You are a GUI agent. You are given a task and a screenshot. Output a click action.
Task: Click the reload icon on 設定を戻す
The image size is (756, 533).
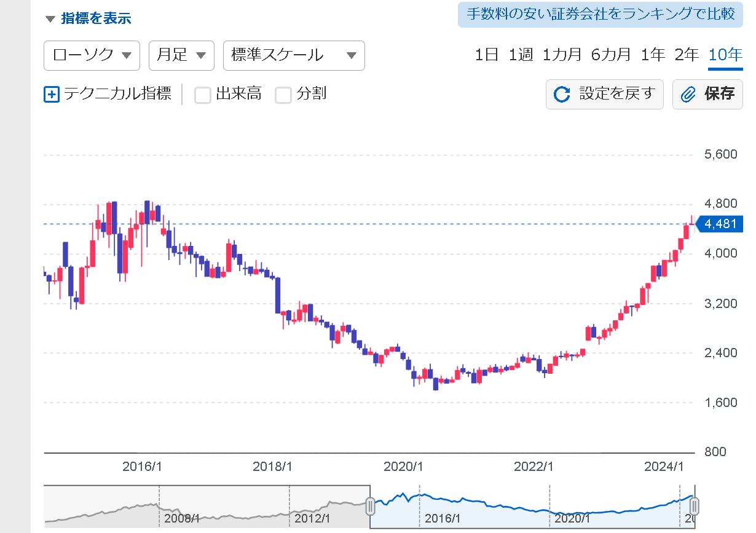[562, 95]
